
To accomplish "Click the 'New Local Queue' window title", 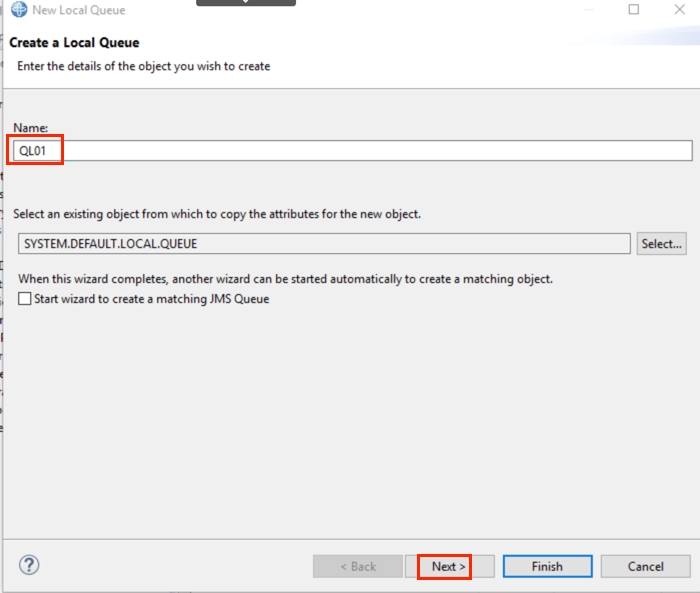I will coord(79,10).
